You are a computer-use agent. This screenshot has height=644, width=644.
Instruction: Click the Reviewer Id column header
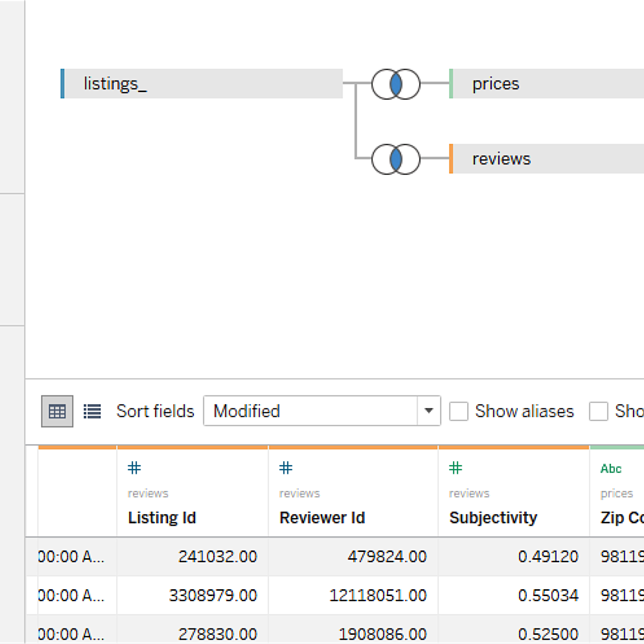[x=322, y=518]
